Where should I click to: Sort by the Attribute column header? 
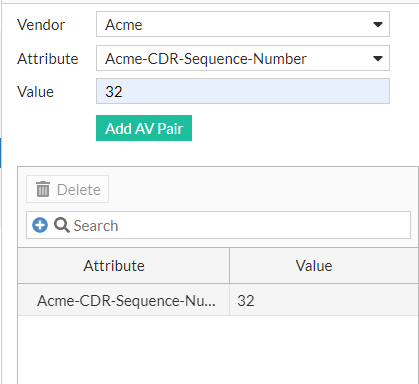[x=124, y=266]
